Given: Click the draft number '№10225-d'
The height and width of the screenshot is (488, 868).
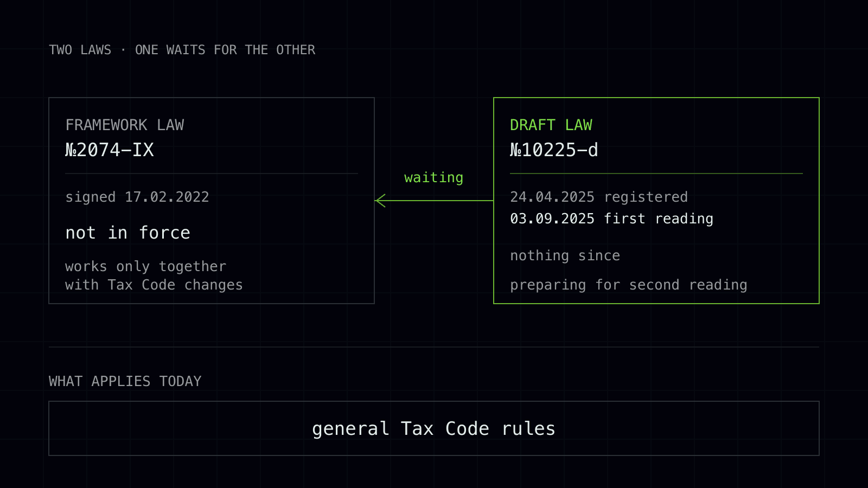Looking at the screenshot, I should (x=554, y=150).
